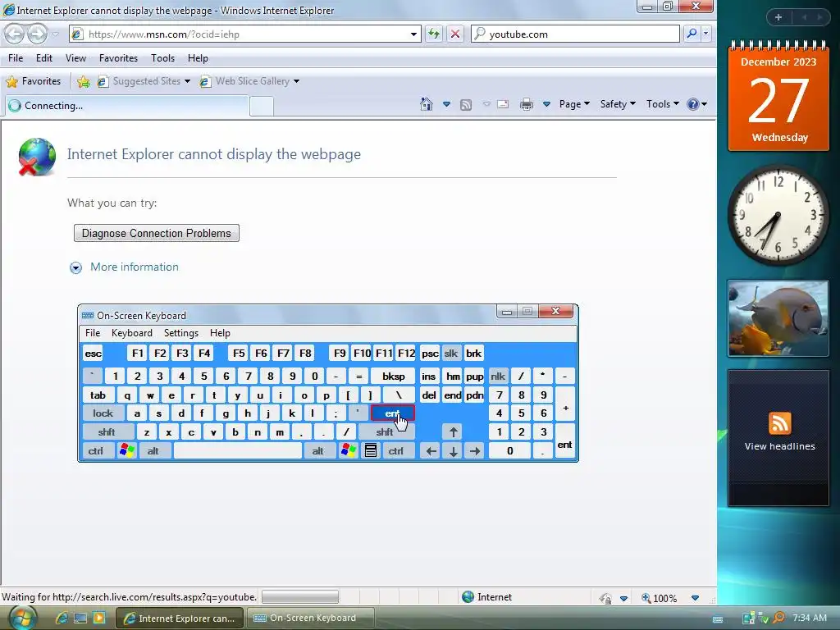840x630 pixels.
Task: Click the left arrow key on keyboard
Action: [x=431, y=451]
